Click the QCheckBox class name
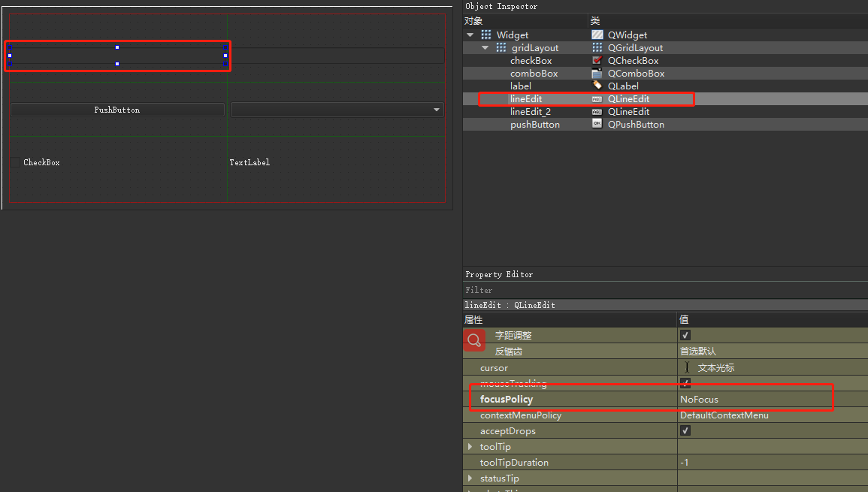The width and height of the screenshot is (868, 492). pos(634,60)
